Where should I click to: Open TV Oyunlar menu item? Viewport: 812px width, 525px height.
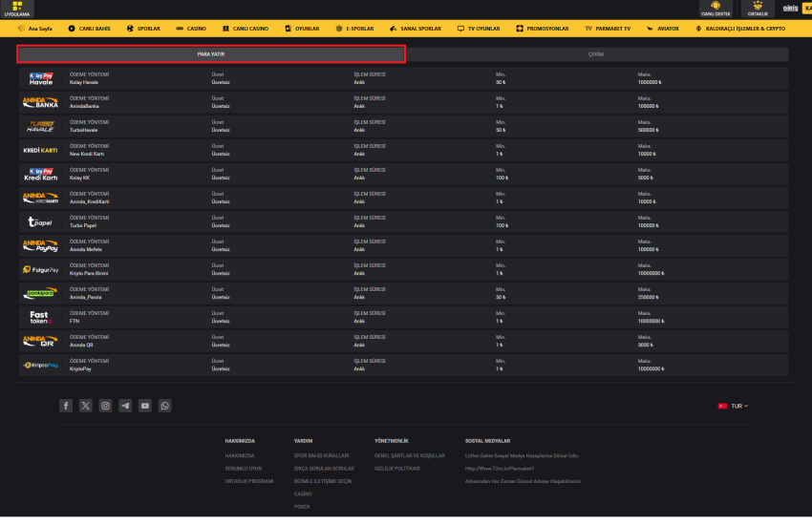[479, 29]
